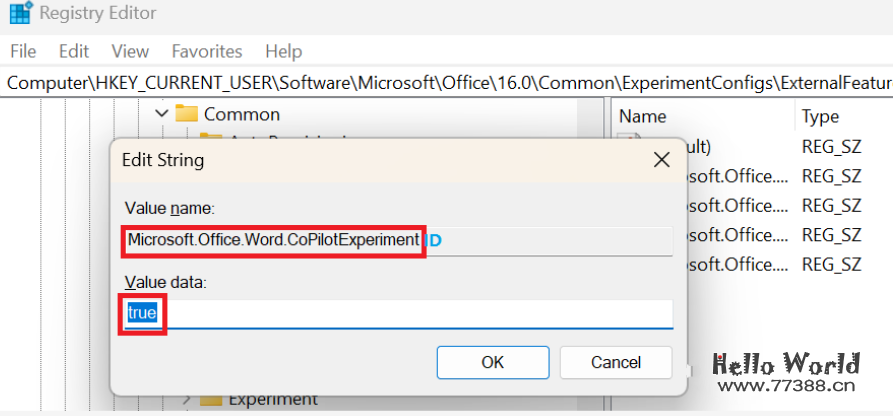Click the Experiment folder icon
This screenshot has width=893, height=416.
coord(211,400)
